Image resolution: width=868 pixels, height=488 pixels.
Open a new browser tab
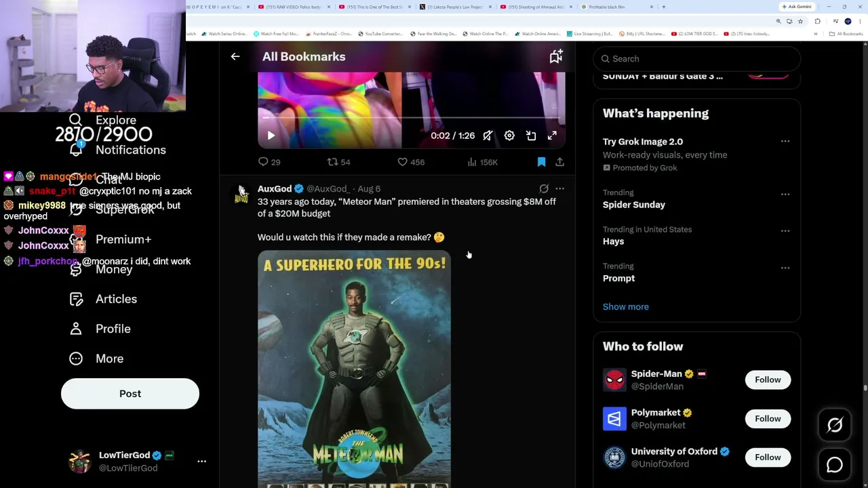(x=663, y=7)
